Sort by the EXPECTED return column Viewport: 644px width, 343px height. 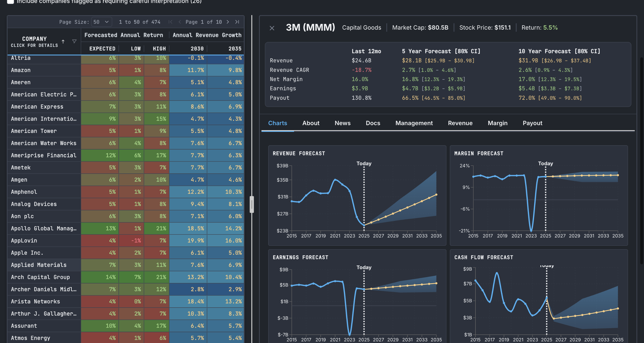[102, 49]
